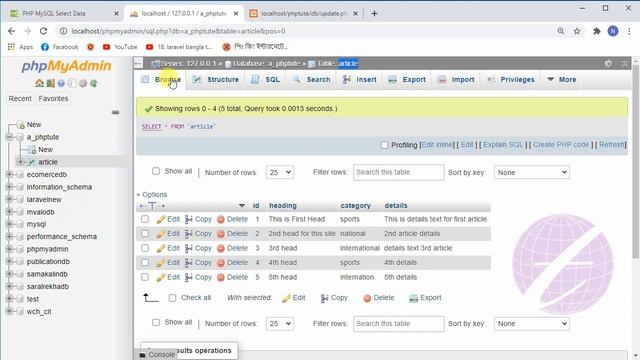
Task: Click the Edit inline link
Action: (437, 145)
